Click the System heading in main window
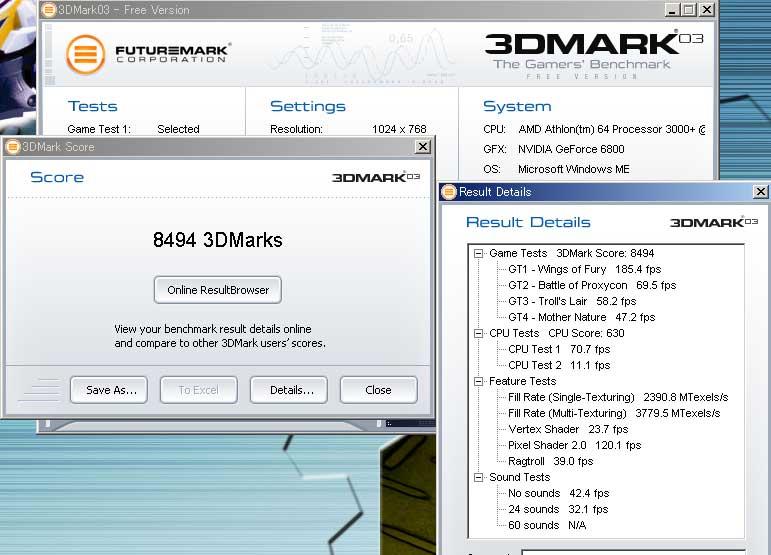The width and height of the screenshot is (771, 555). tap(517, 106)
